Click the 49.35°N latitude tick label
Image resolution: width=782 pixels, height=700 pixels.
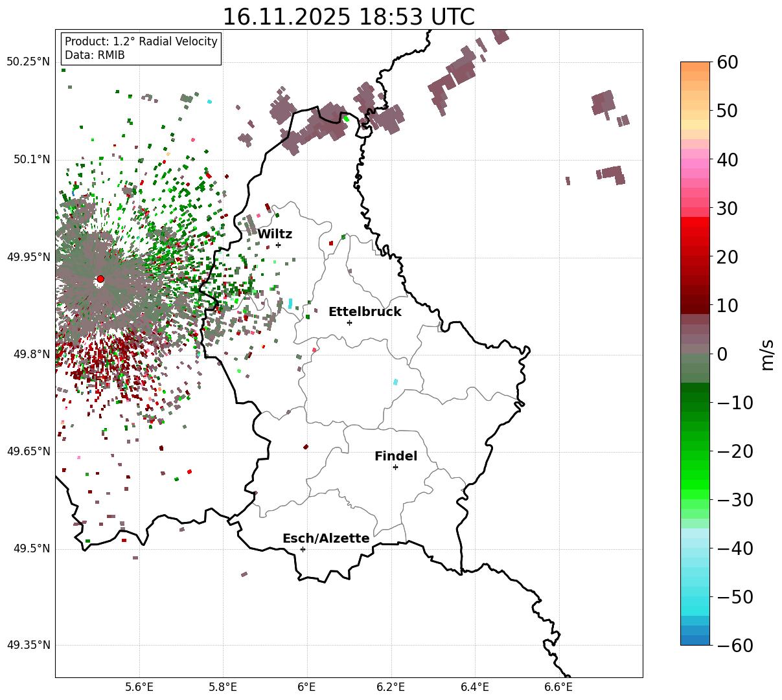click(29, 645)
